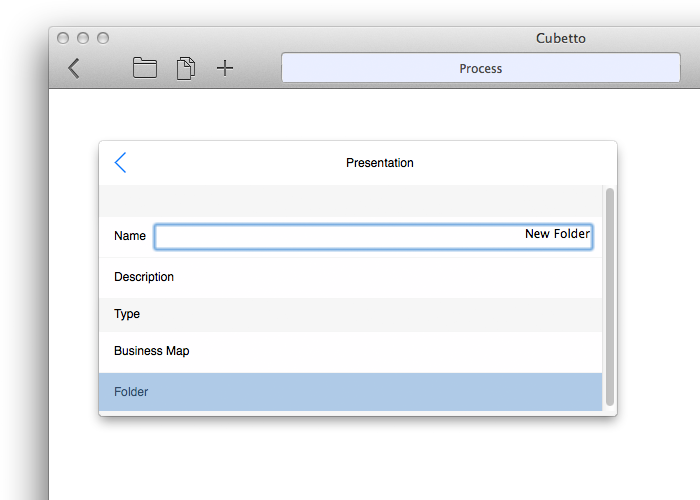Click the gray header strip above Name
Viewport: 700px width, 500px height.
click(350, 201)
